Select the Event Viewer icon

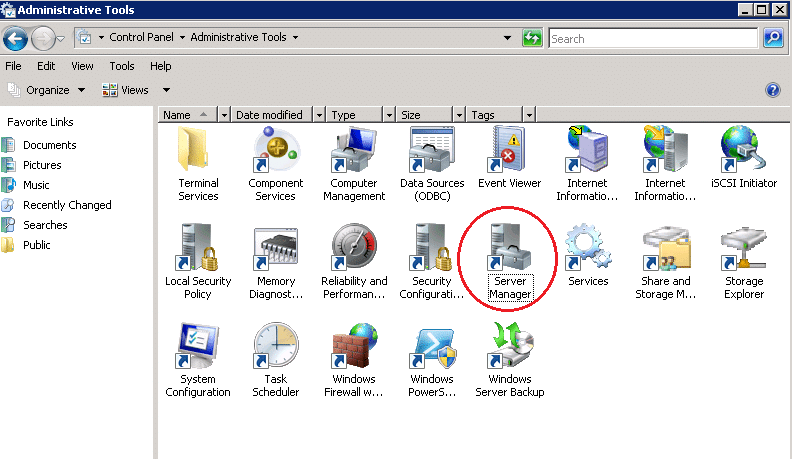(x=509, y=158)
